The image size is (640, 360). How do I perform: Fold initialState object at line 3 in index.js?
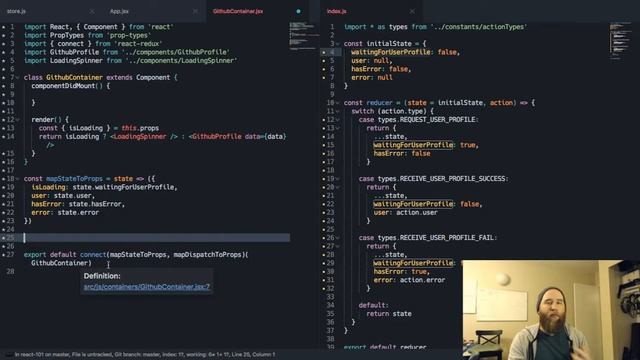pyautogui.click(x=338, y=44)
